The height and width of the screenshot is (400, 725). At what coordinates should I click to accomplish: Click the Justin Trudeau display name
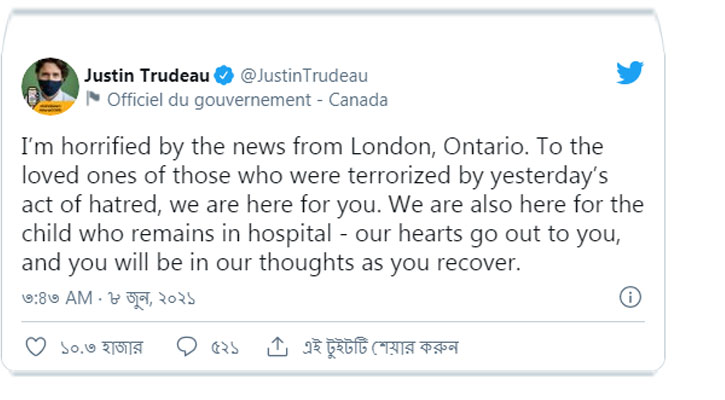click(147, 76)
